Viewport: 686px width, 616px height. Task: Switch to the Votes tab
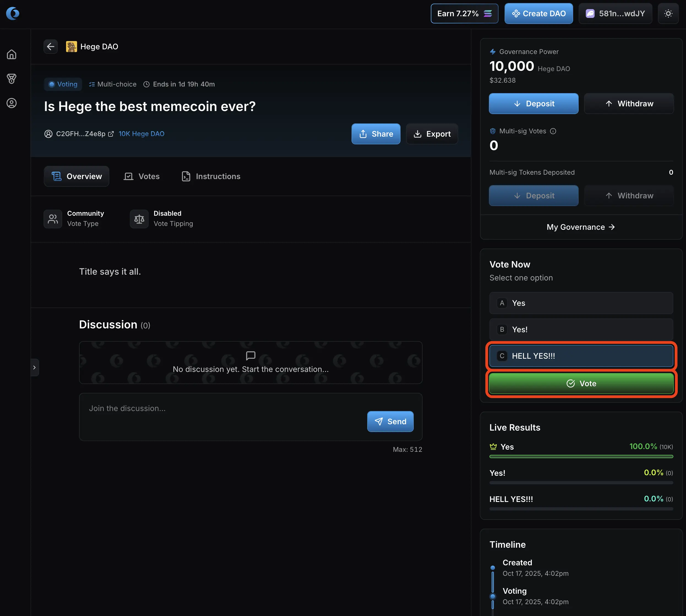142,176
